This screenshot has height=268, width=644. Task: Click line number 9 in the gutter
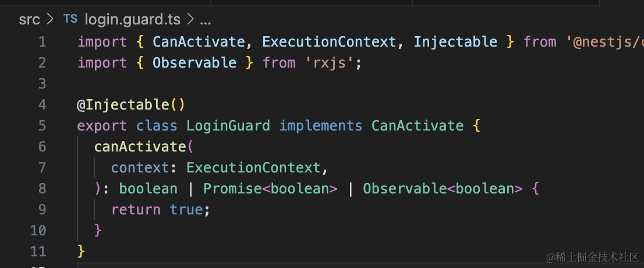(41, 210)
